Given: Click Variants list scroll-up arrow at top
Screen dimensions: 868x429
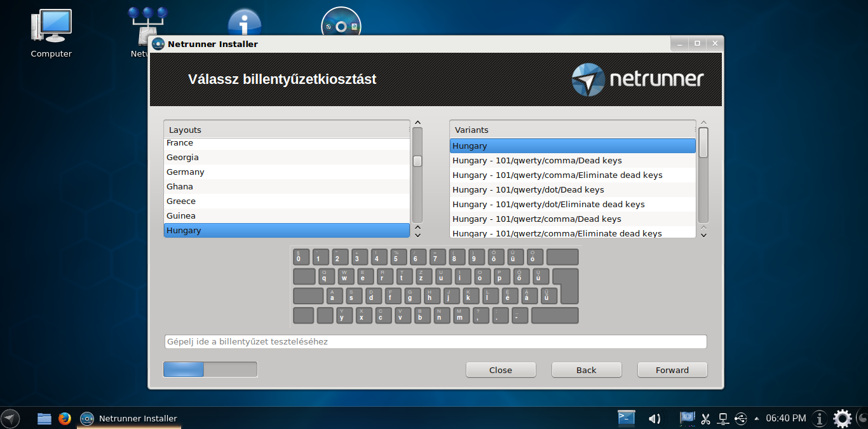Looking at the screenshot, I should coord(703,123).
